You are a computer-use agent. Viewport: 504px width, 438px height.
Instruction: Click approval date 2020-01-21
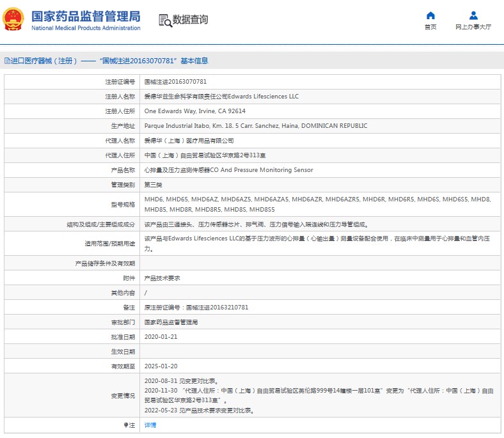pyautogui.click(x=161, y=337)
